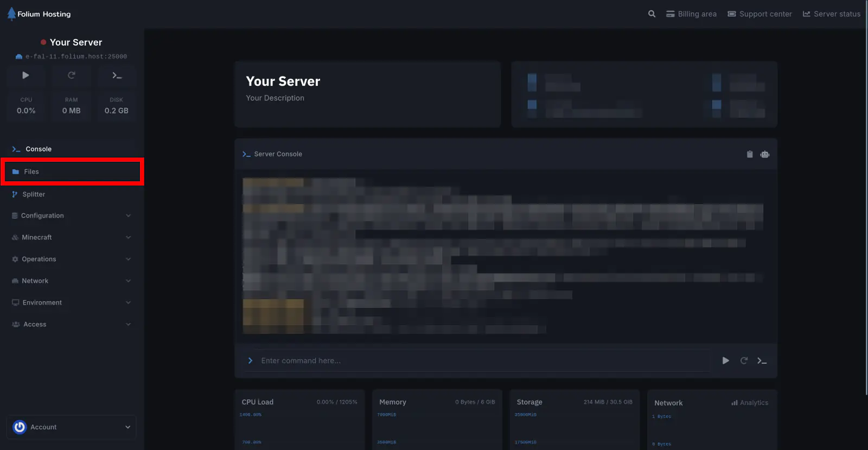Expand the Operations sidebar section

[x=71, y=259]
